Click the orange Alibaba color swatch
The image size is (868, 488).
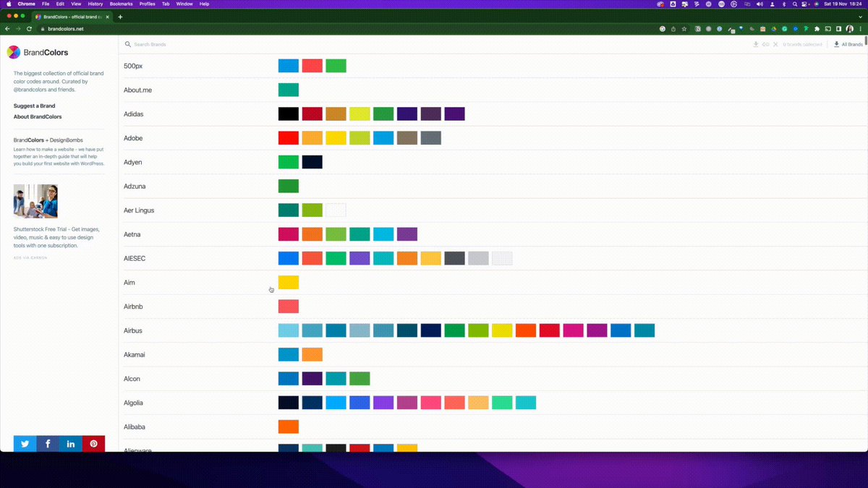tap(289, 427)
